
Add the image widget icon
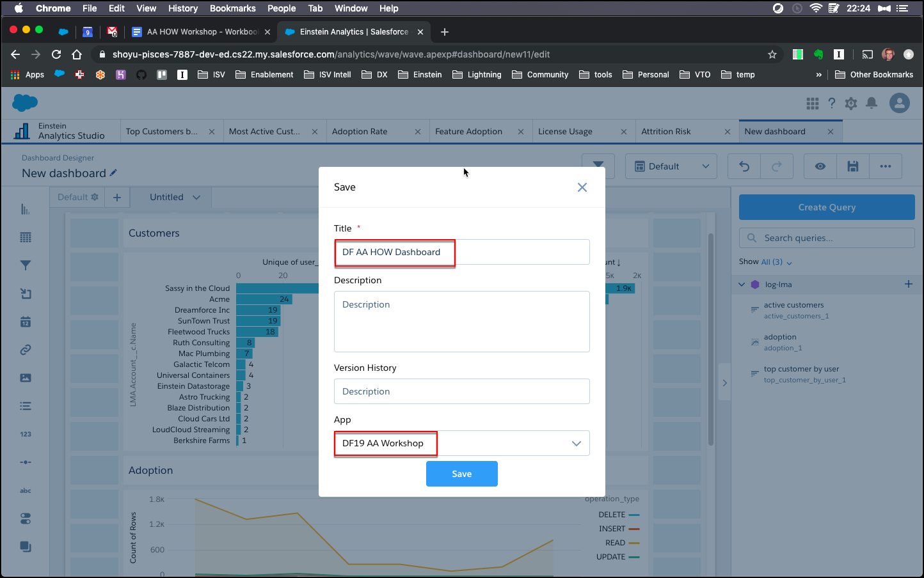point(26,378)
